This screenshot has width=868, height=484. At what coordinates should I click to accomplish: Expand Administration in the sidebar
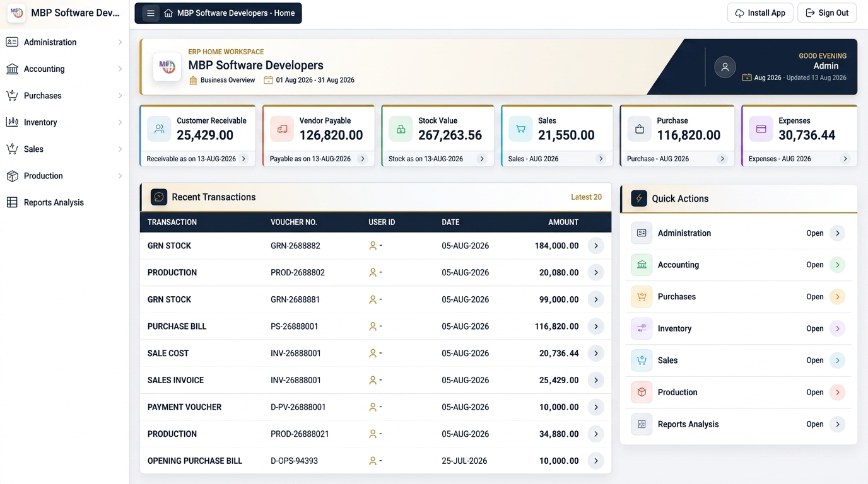click(x=64, y=42)
